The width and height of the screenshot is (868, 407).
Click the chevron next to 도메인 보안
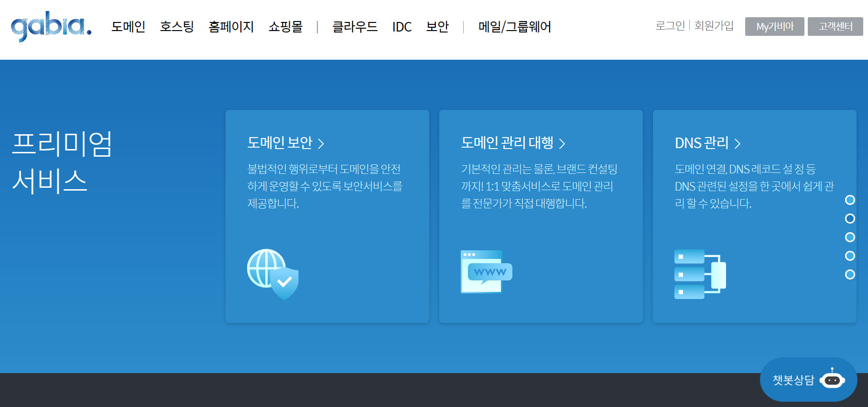point(321,143)
